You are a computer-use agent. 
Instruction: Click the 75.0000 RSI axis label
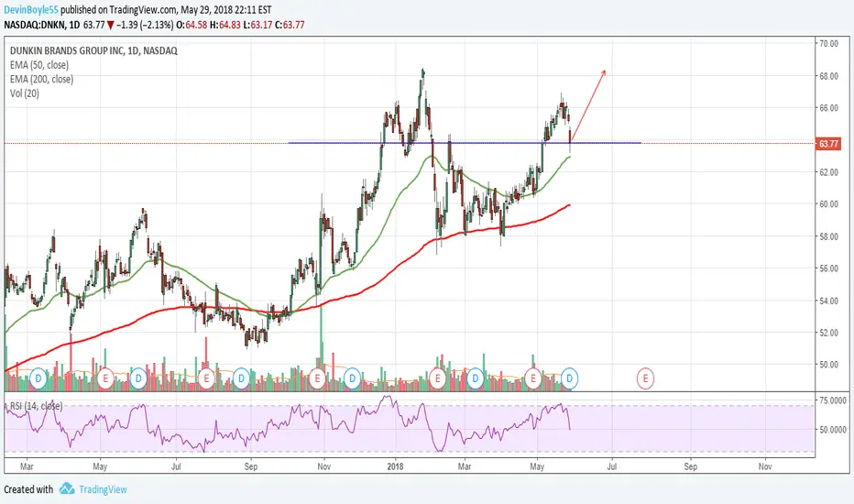click(x=832, y=400)
